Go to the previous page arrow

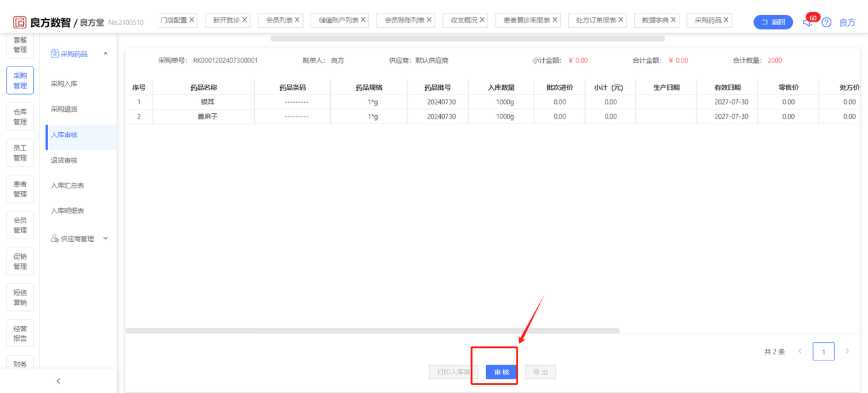800,351
